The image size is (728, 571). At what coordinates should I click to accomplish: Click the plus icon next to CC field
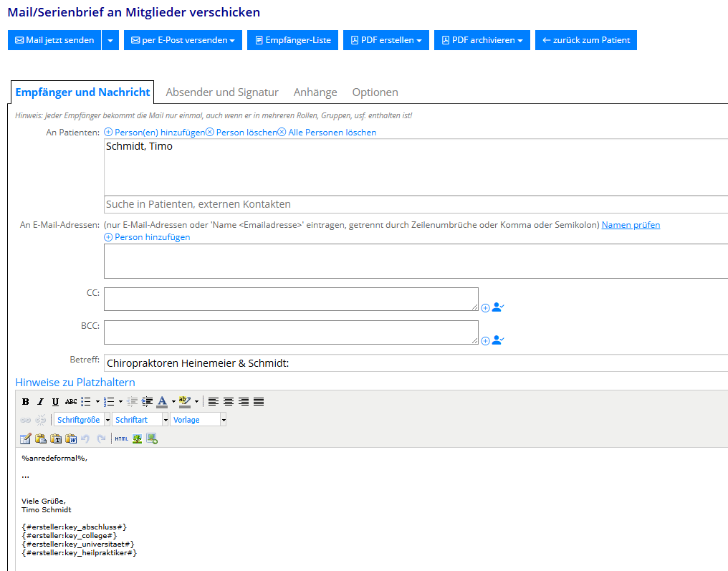(x=485, y=308)
